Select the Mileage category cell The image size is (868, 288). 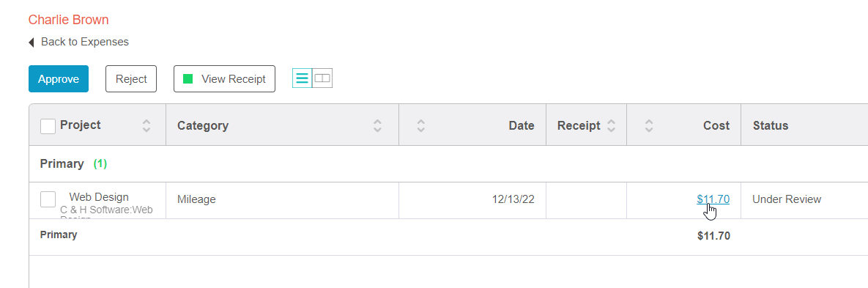(282, 200)
